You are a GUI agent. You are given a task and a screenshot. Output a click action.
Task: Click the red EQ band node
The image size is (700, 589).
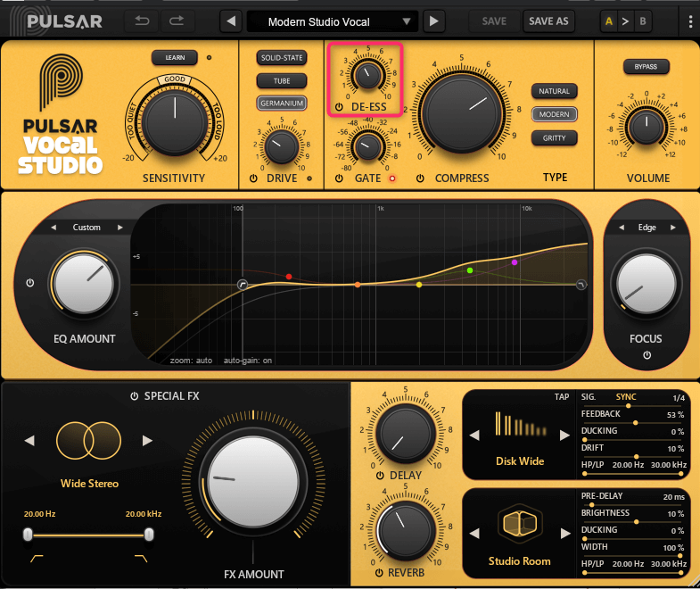pyautogui.click(x=289, y=277)
